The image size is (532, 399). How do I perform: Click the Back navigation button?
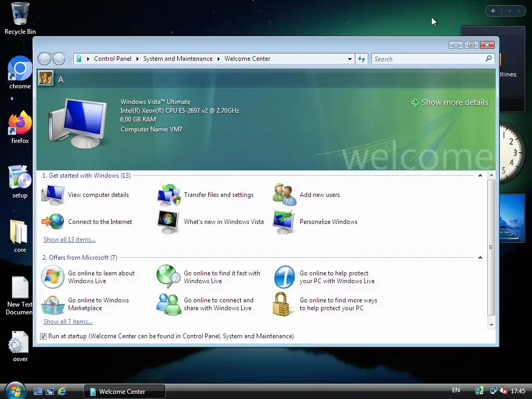[x=45, y=59]
